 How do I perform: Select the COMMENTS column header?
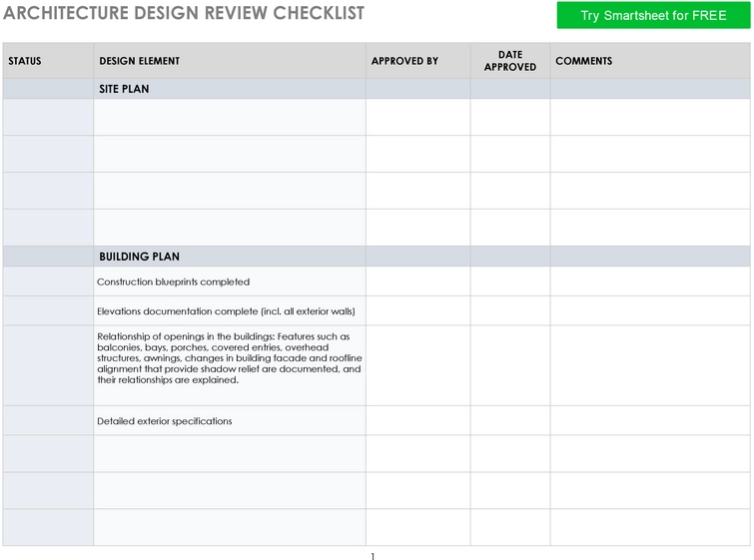coord(650,61)
